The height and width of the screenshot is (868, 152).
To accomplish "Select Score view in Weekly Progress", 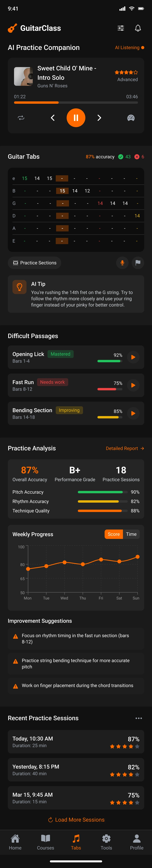I will point(114,534).
